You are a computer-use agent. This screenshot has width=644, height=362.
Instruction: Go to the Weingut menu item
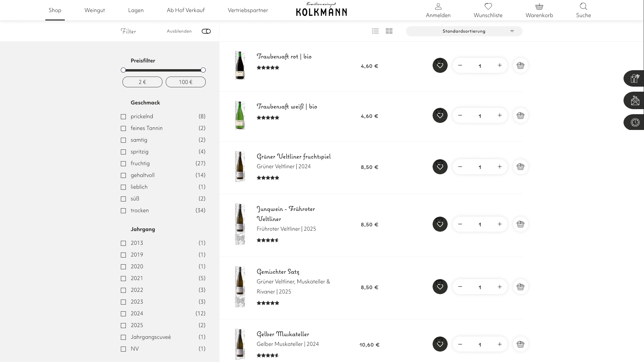click(x=95, y=10)
